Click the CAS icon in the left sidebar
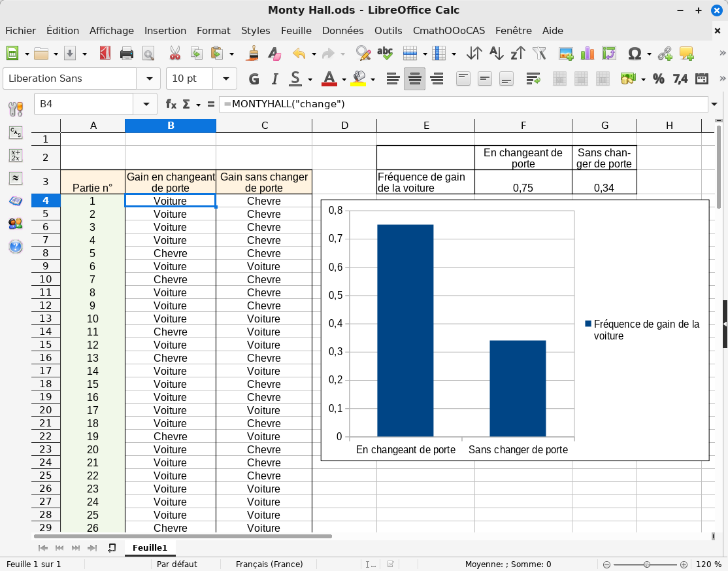 (16, 133)
